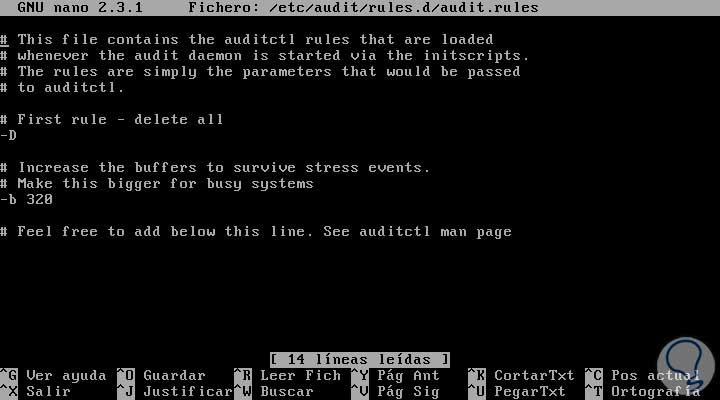Click the ^K CortarTxt command
Viewport: 720px width, 400px height.
coord(521,376)
